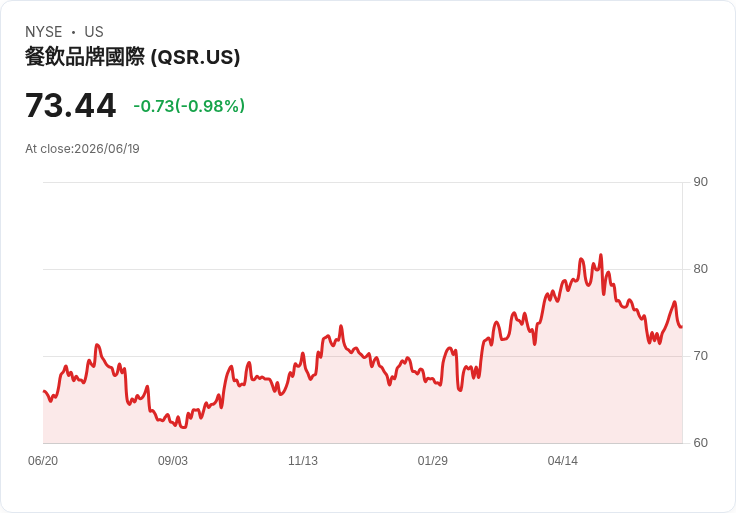
Task: Click the NYSE exchange label
Action: pyautogui.click(x=44, y=32)
